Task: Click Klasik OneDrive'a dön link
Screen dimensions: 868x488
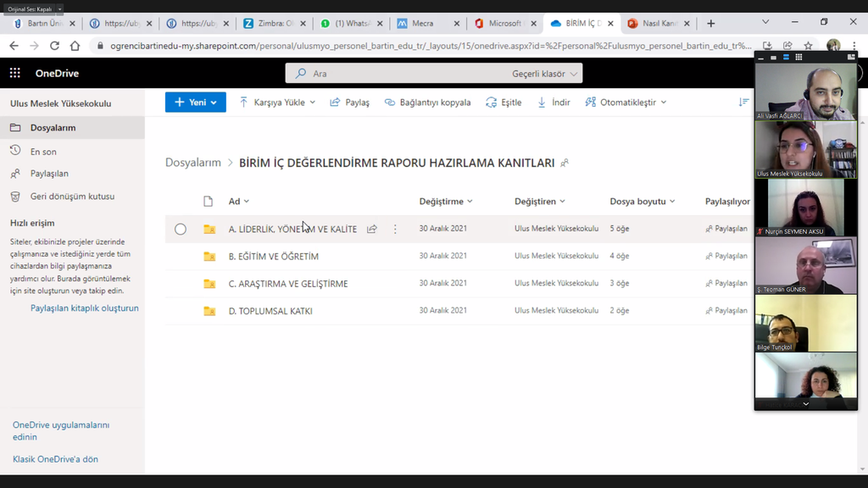Action: pyautogui.click(x=55, y=459)
